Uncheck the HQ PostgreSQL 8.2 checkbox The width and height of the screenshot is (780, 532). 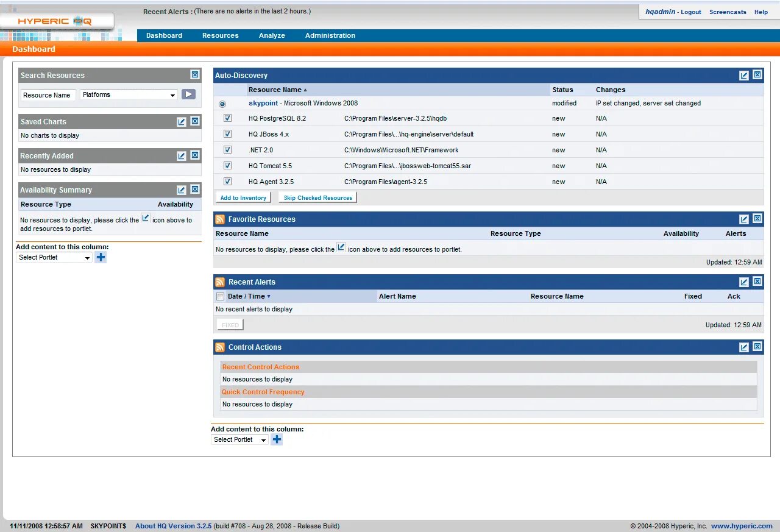coord(227,118)
